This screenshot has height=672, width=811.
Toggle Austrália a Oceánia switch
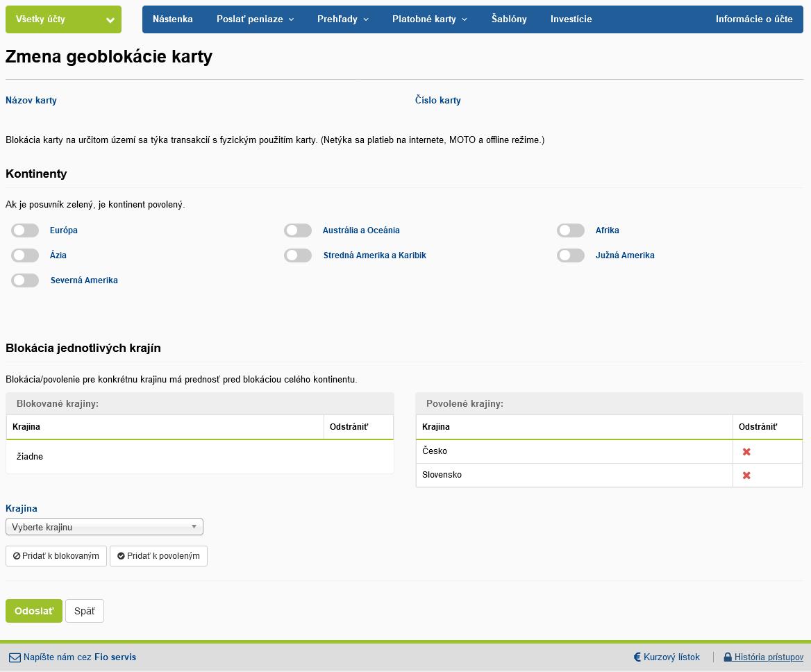click(298, 230)
